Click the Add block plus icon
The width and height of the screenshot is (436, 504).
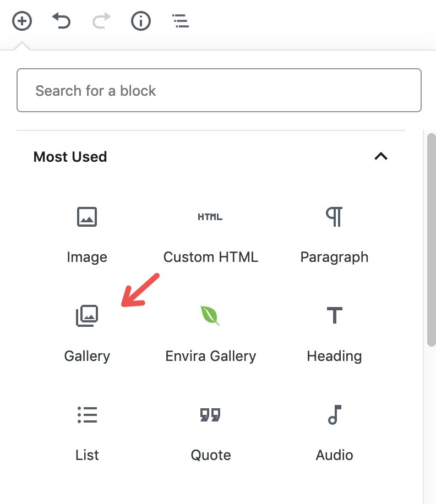(22, 21)
